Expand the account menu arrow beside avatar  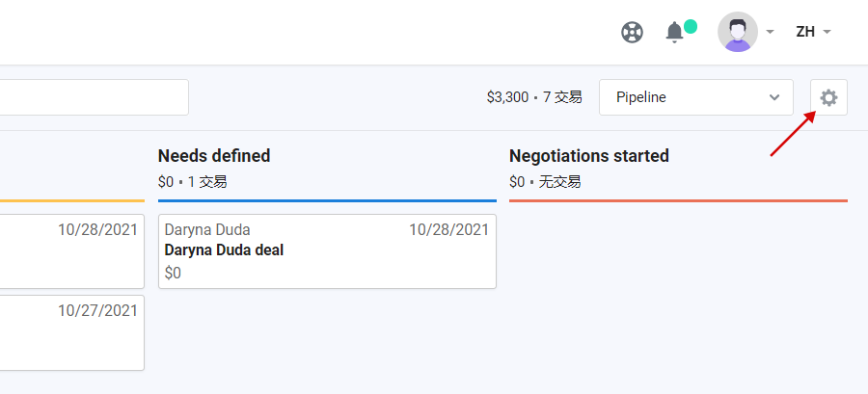770,32
